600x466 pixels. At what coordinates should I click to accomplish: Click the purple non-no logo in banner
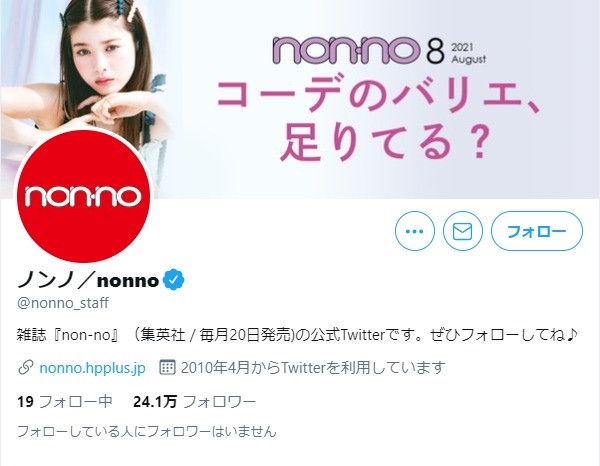click(x=347, y=50)
